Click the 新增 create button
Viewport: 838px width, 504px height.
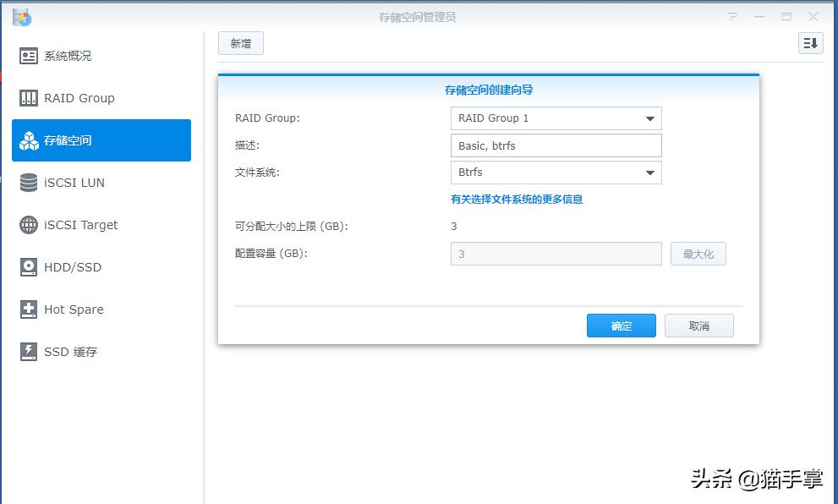(x=240, y=42)
